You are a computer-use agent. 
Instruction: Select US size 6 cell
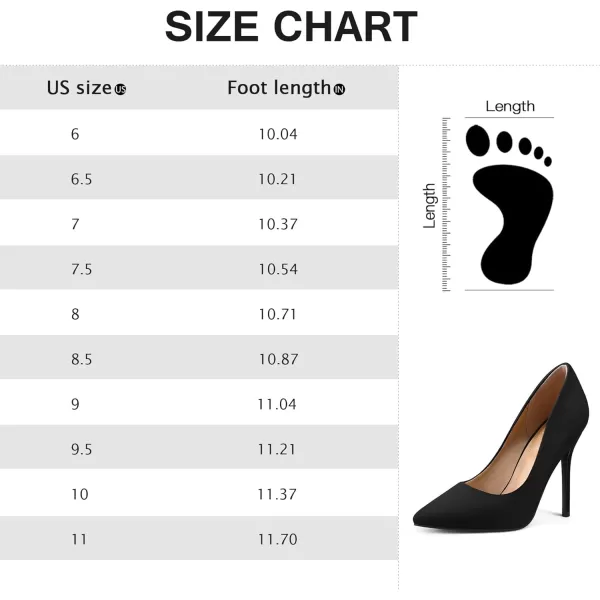(75, 134)
